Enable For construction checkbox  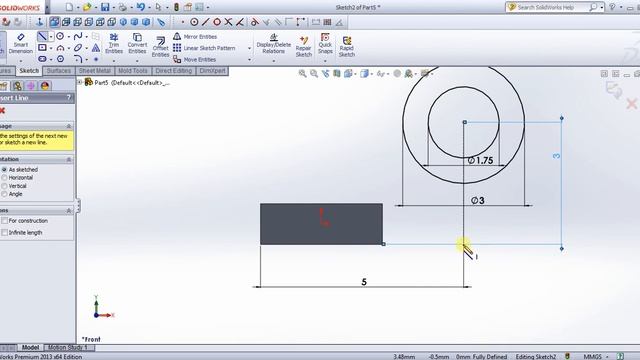tap(4, 220)
